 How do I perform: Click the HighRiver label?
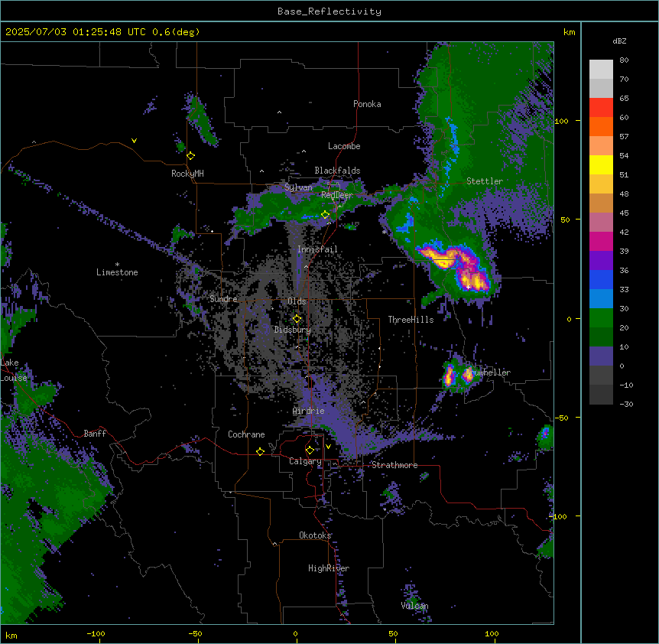click(x=329, y=568)
